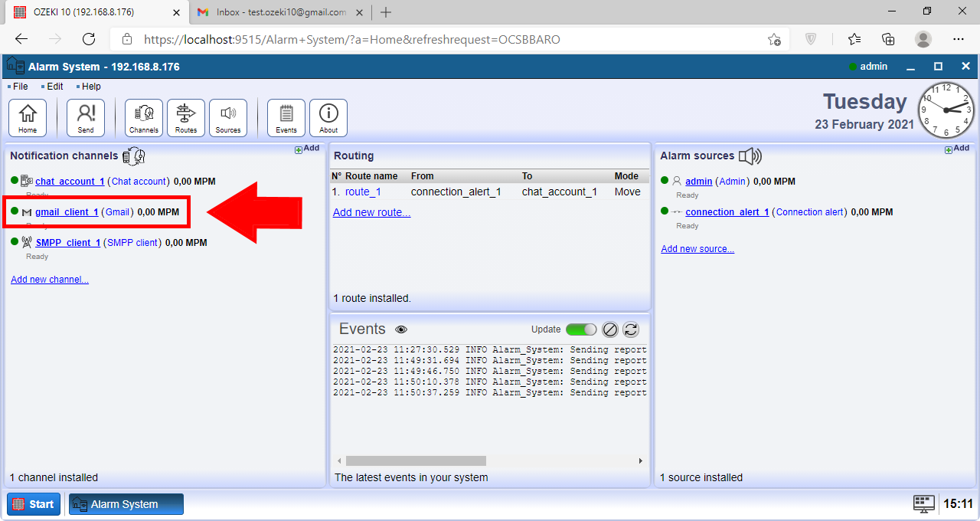980x521 pixels.
Task: Open the admin alarm source
Action: [699, 182]
